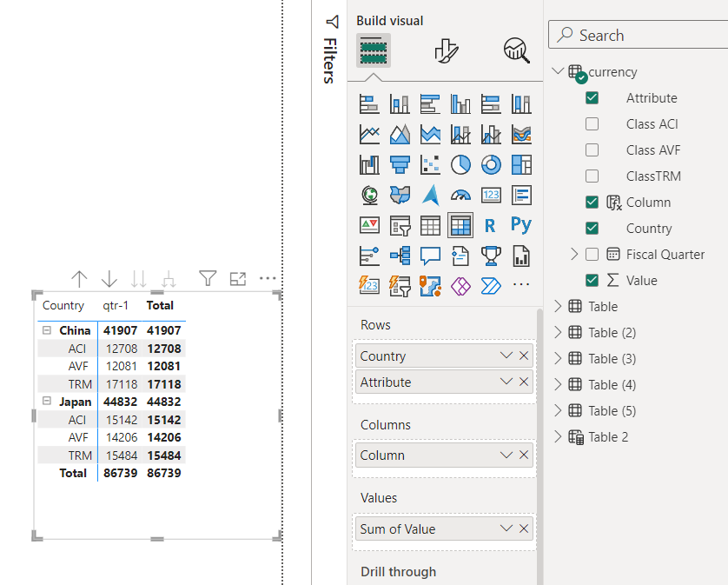The image size is (728, 585).
Task: Remove Attribute from Rows
Action: coord(524,382)
